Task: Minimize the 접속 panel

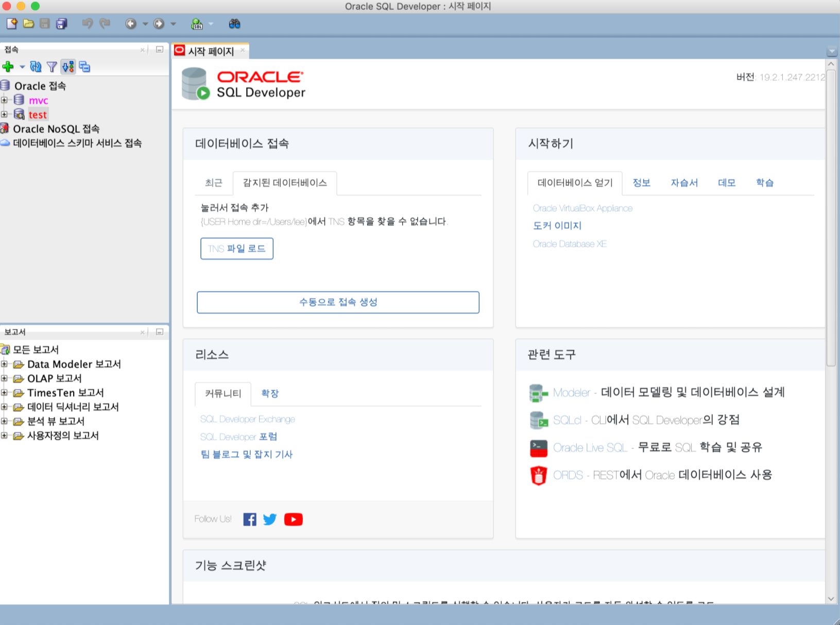Action: point(160,49)
